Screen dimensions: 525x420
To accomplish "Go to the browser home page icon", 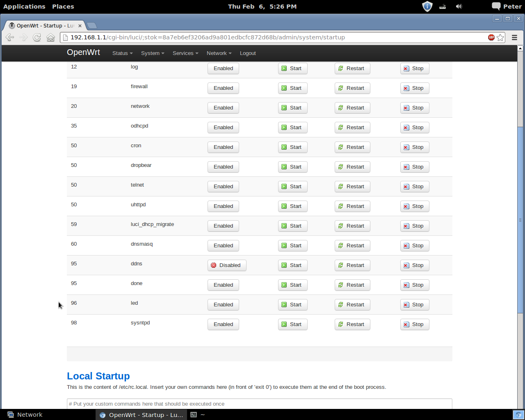I will click(50, 37).
